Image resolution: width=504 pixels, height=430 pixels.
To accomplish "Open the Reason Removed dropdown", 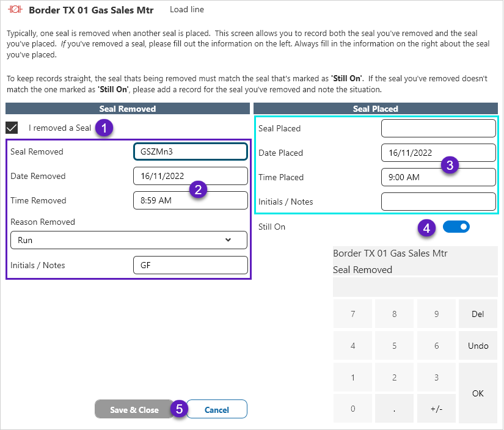I will tap(128, 240).
